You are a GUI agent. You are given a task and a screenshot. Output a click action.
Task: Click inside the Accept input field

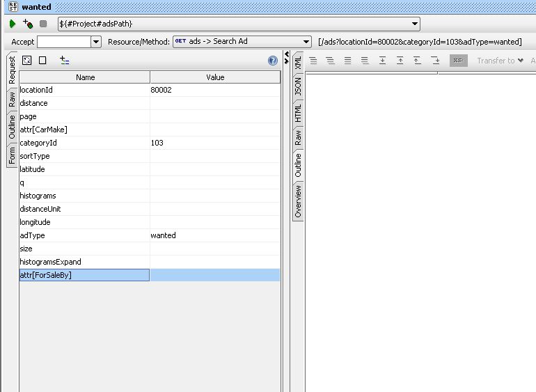point(64,42)
